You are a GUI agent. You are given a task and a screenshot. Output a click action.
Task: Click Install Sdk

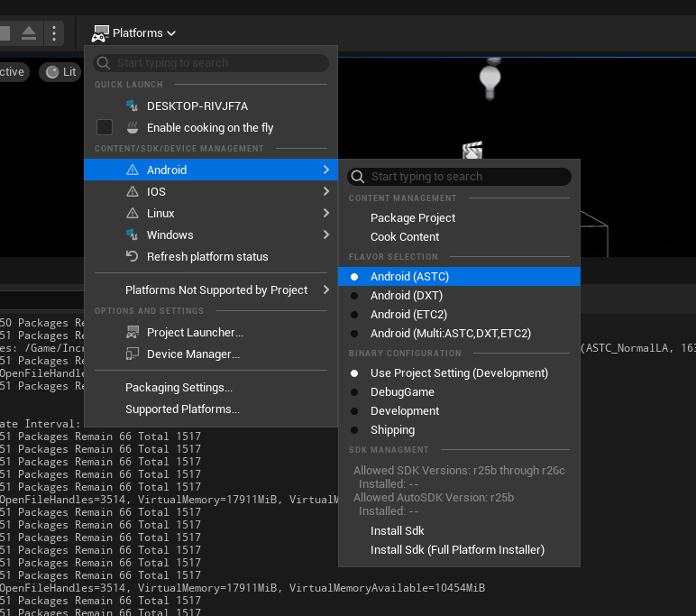pos(459,530)
